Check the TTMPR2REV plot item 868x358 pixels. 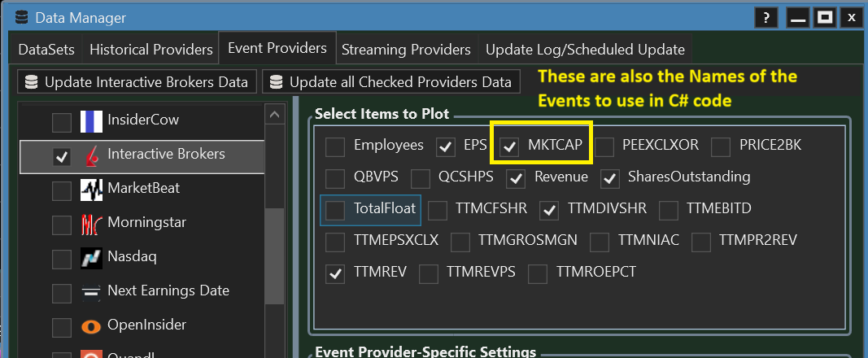(x=700, y=242)
